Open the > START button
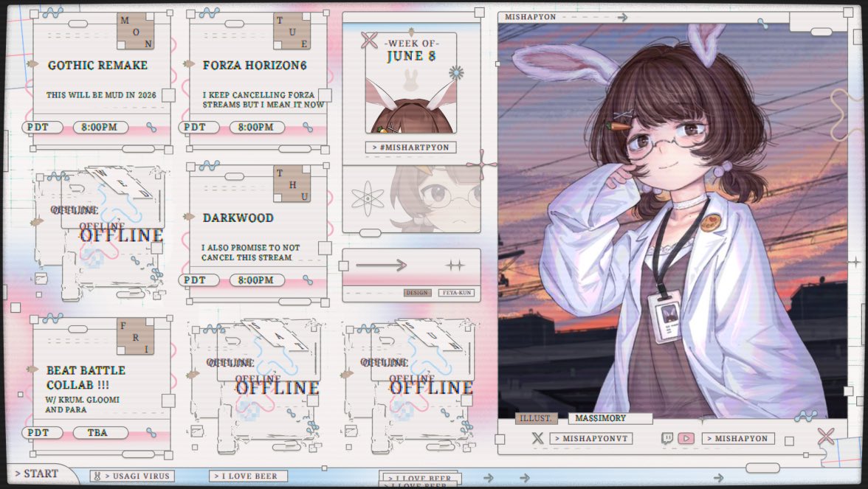Image resolution: width=868 pixels, height=489 pixels. pos(37,474)
